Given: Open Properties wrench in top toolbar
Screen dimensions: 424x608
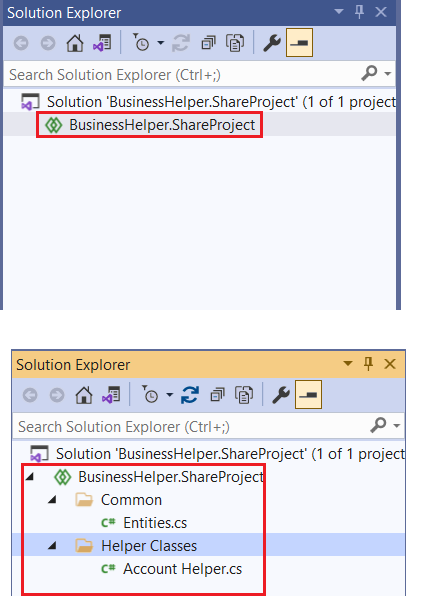Looking at the screenshot, I should tap(272, 43).
